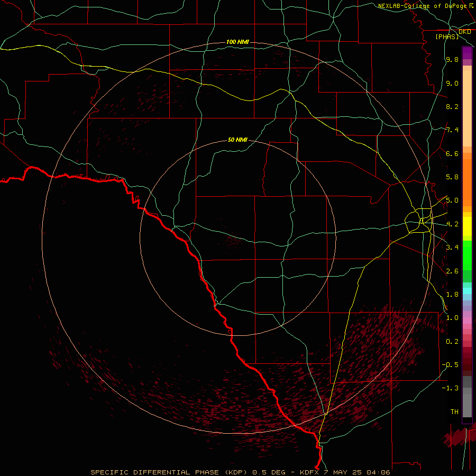Click the 6.6 value on the color scale

[x=452, y=153]
